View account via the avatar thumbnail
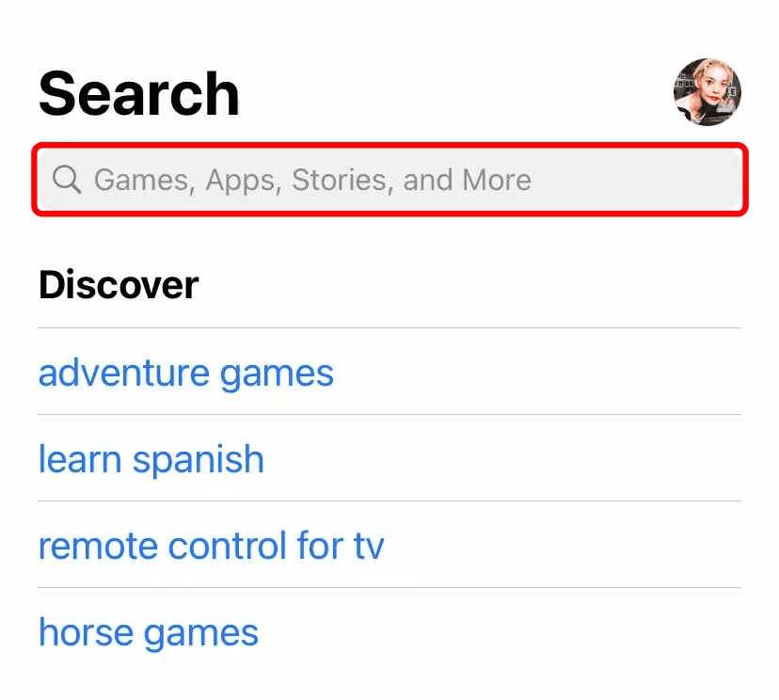 (x=707, y=92)
